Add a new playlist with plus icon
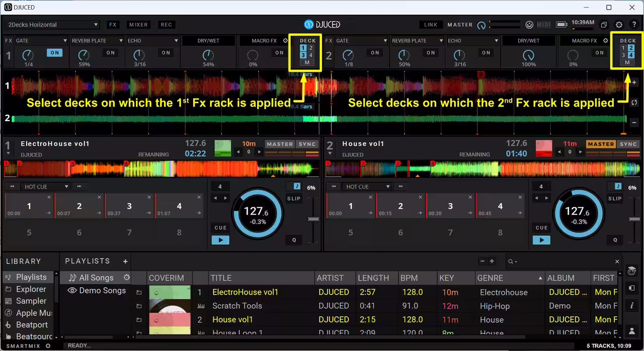The image size is (644, 351). click(x=125, y=261)
